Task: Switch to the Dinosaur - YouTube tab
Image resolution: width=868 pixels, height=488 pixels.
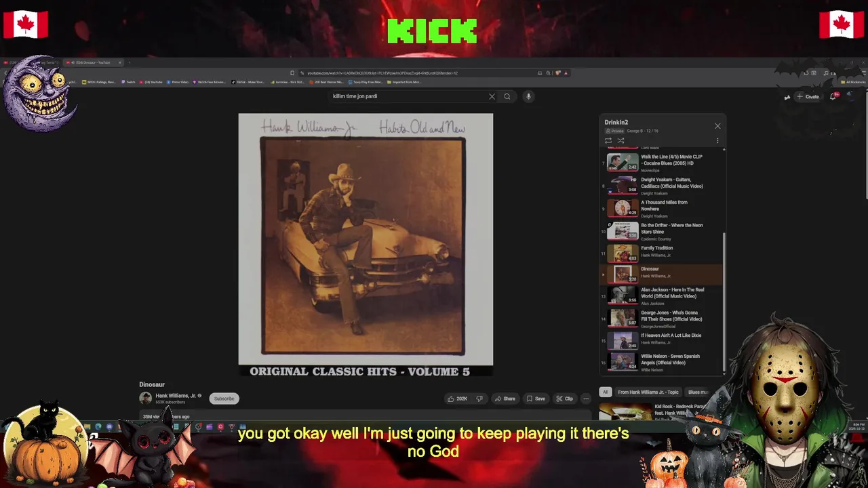Action: (x=94, y=62)
